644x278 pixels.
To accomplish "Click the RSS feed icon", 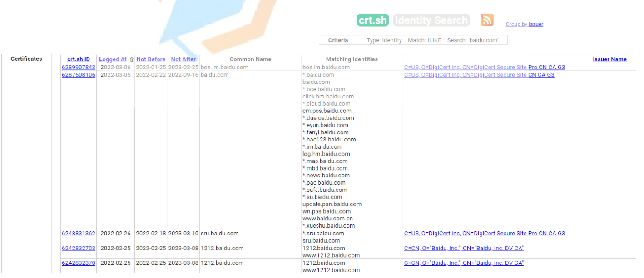I will coord(487,20).
